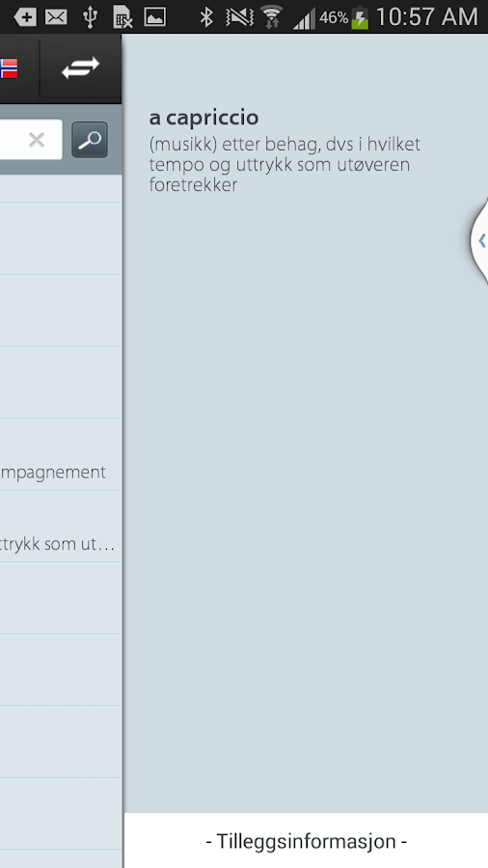The width and height of the screenshot is (488, 868).
Task: Tap the USB connection notification icon
Action: click(x=90, y=17)
